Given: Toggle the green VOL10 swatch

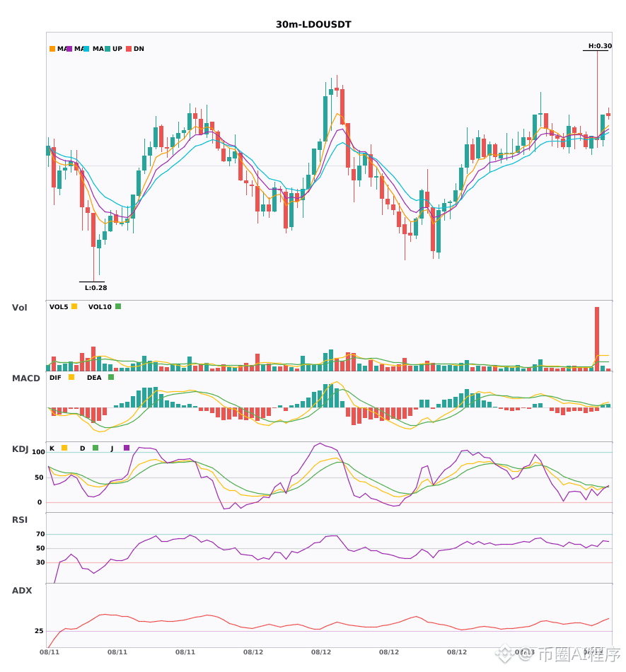Looking at the screenshot, I should click(x=118, y=306).
